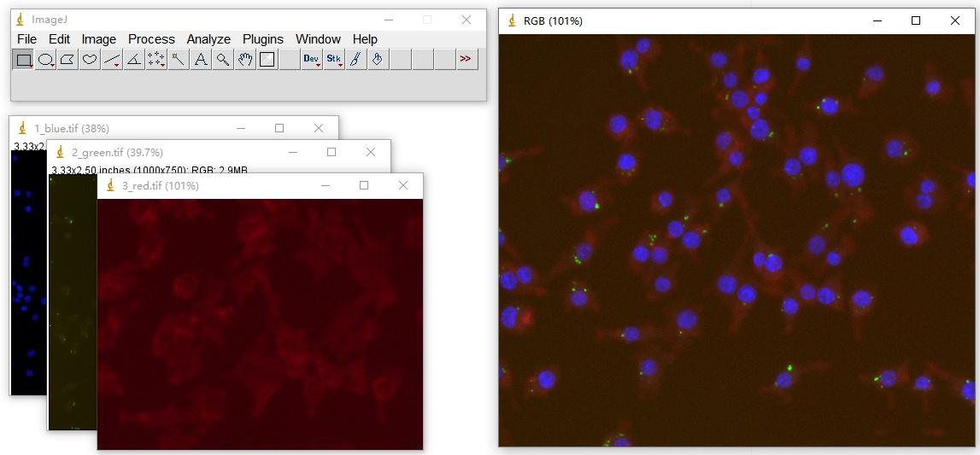Screen dimensions: 980x455
Task: Open the Analyze menu
Action: 208,39
